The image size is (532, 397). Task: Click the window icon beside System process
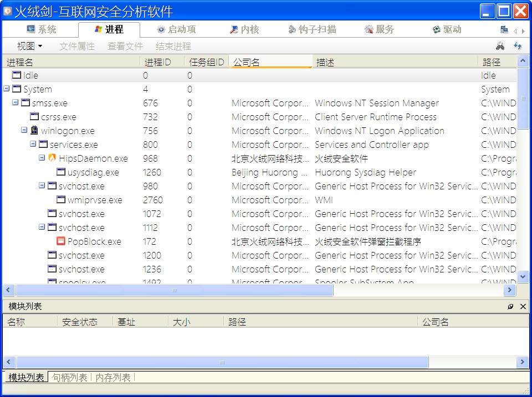17,89
